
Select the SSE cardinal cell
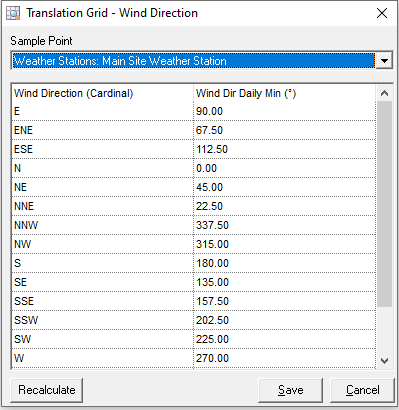point(103,301)
